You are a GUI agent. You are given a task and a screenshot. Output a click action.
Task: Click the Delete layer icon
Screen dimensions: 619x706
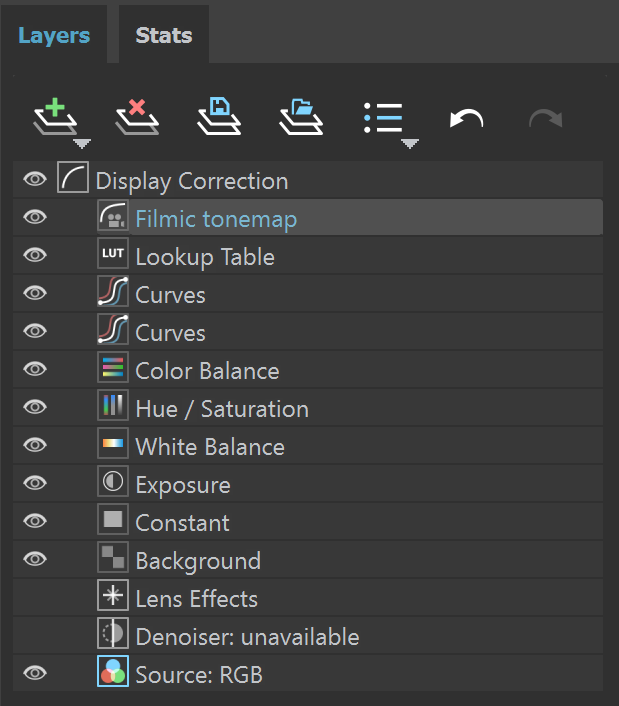[x=137, y=116]
